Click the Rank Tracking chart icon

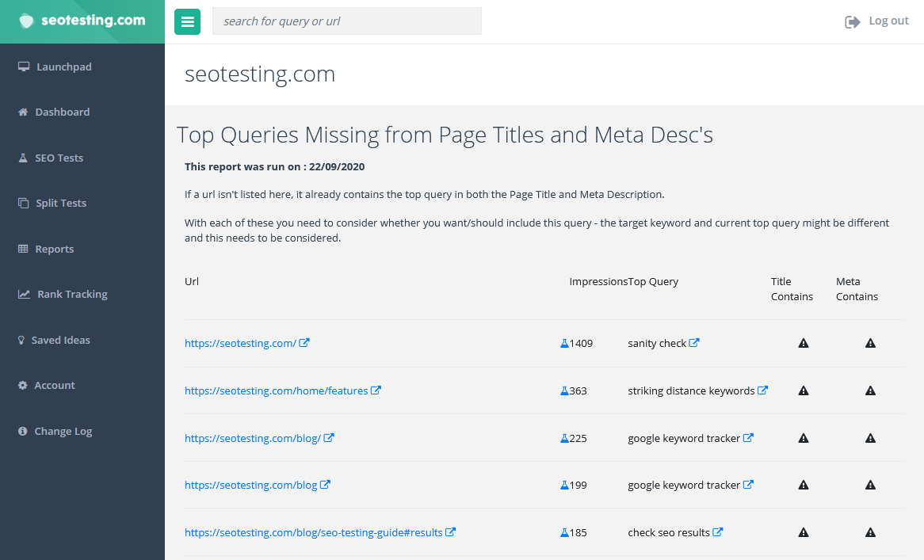point(24,294)
